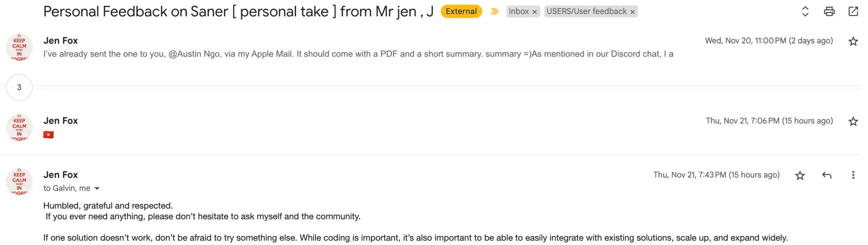
Task: Print all messages in this thread
Action: coord(829,11)
